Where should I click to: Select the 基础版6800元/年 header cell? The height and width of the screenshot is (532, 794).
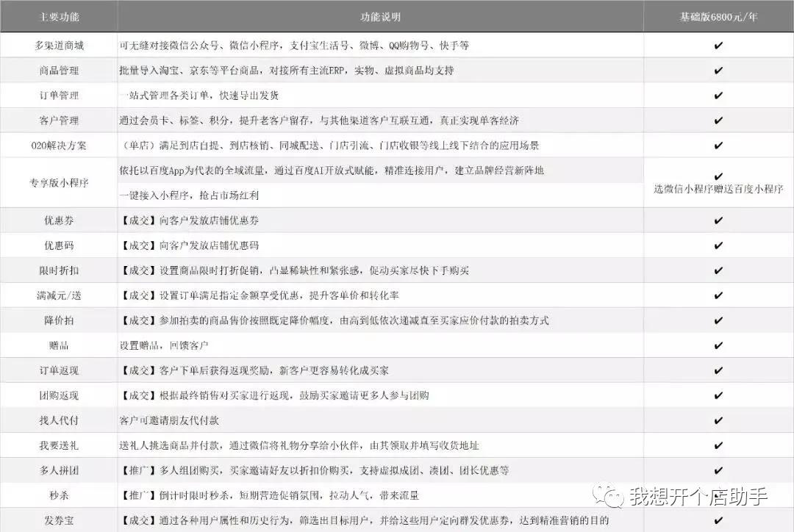718,15
